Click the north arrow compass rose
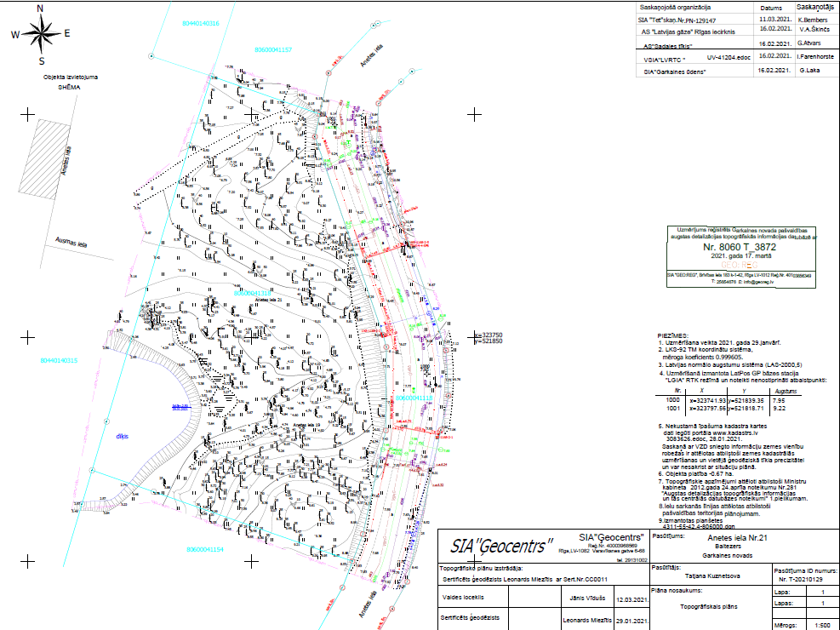 point(41,34)
